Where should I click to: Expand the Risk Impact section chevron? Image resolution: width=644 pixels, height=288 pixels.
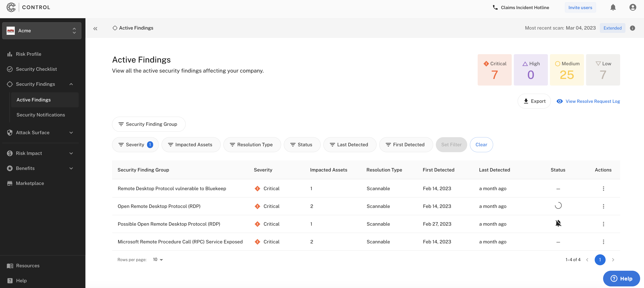click(x=71, y=153)
